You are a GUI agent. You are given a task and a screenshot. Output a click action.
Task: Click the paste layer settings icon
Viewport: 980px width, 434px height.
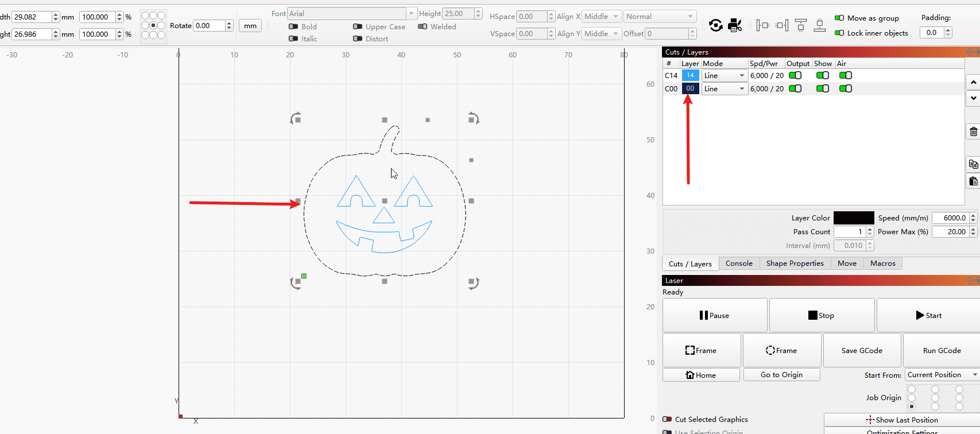pos(973,181)
